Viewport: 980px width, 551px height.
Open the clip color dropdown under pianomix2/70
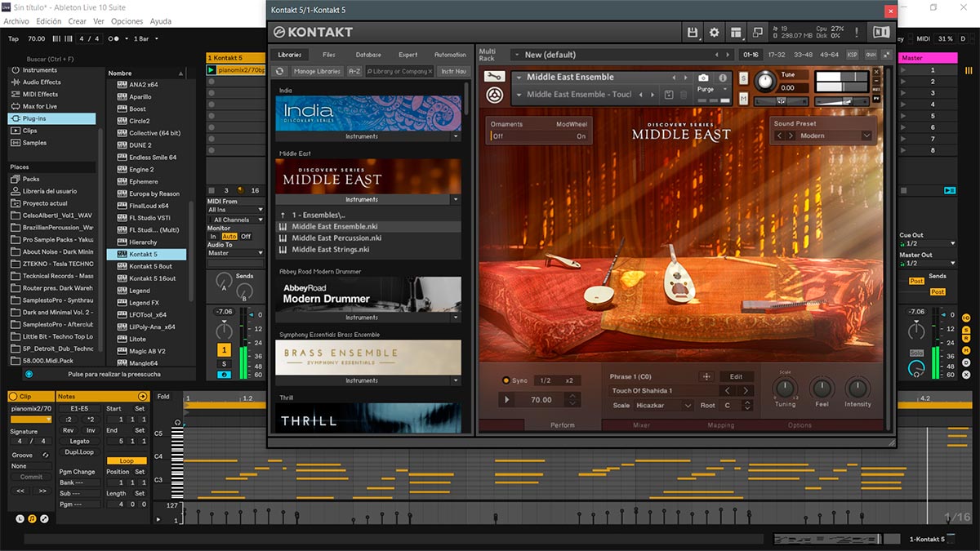30,419
